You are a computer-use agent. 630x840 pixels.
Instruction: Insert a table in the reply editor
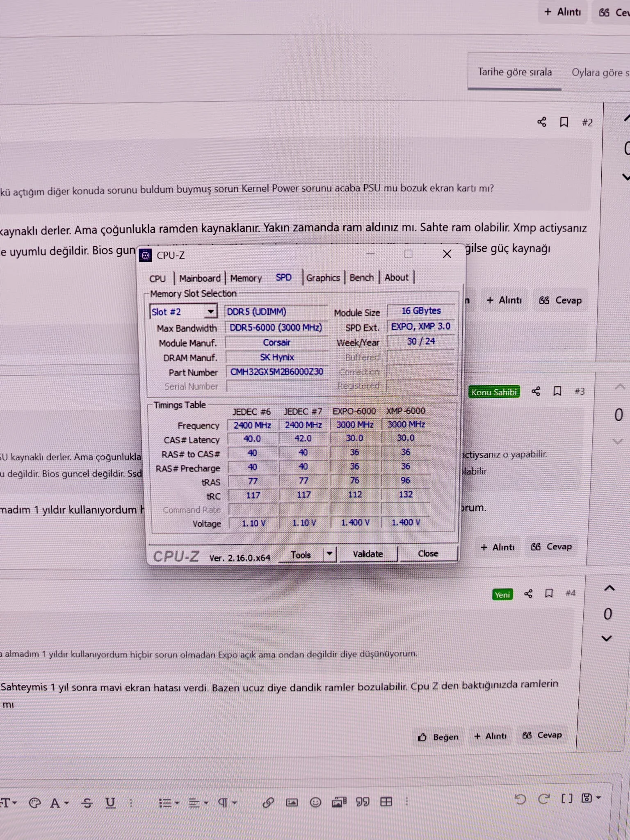[386, 801]
